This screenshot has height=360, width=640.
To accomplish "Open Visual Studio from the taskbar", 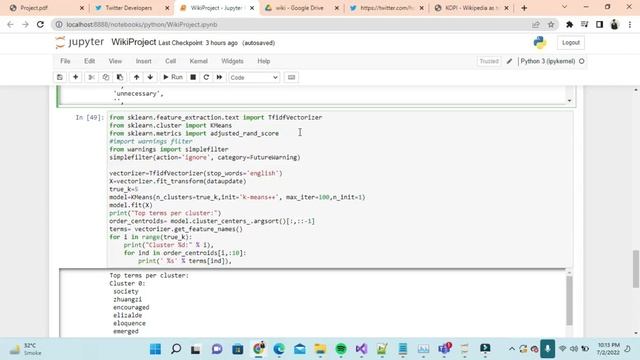I will click(x=361, y=349).
